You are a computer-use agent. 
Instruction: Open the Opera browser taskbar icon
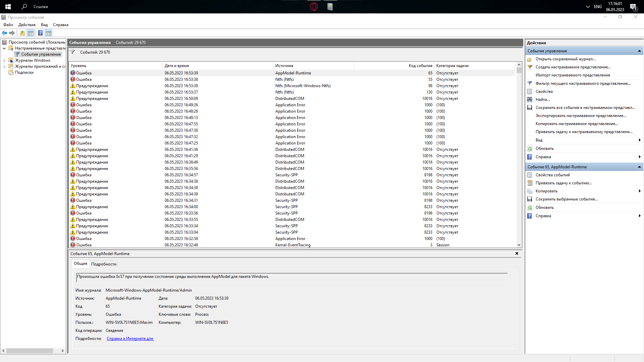point(314,6)
